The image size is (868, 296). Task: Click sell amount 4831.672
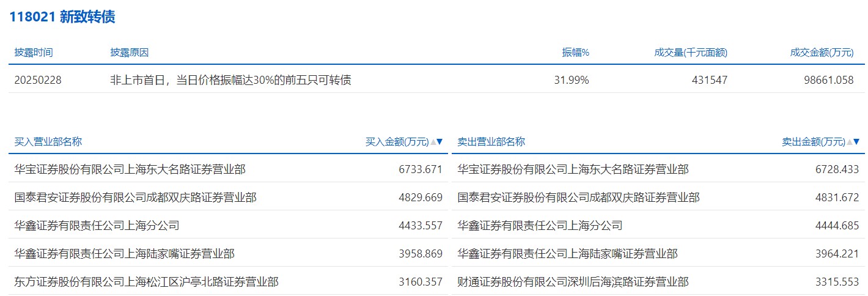coord(837,198)
